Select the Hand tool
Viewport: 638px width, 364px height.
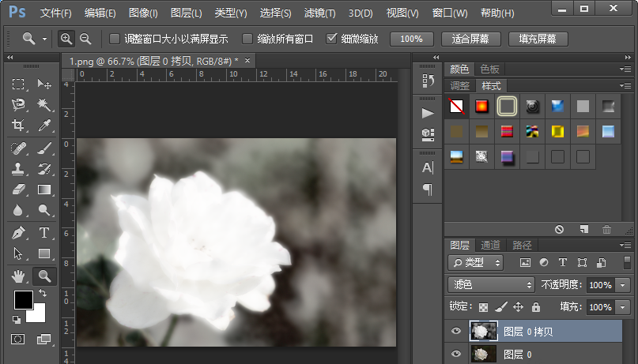(x=18, y=276)
